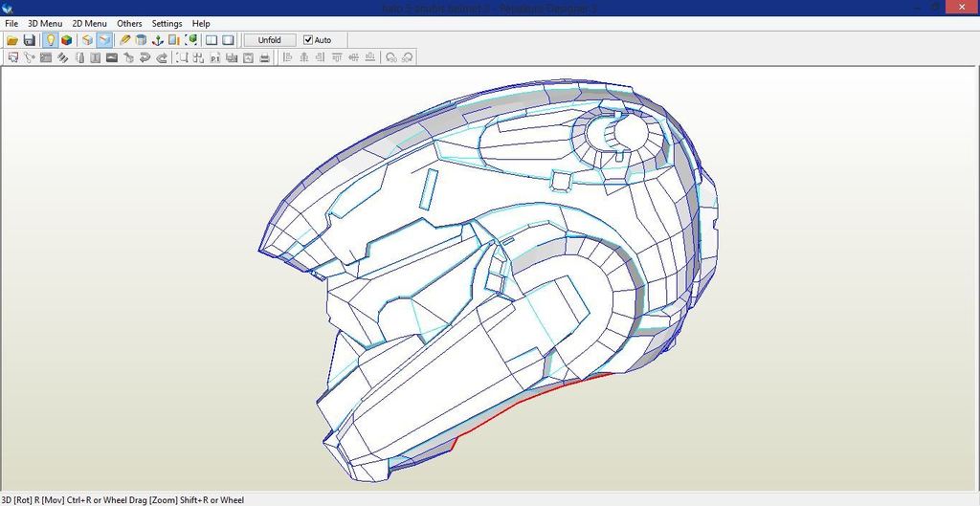
Task: Toggle the tan box display button
Action: 87,40
